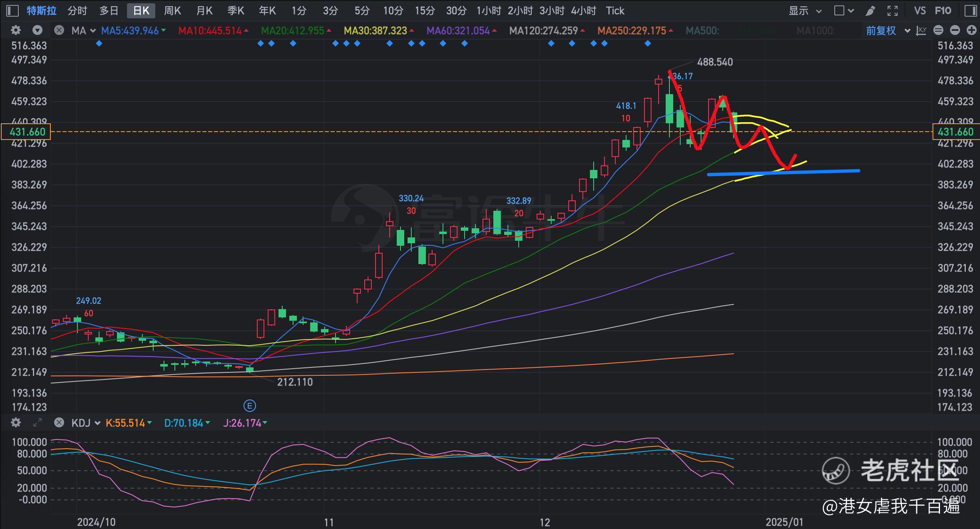Switch to the 多日 multi-day tab

109,11
